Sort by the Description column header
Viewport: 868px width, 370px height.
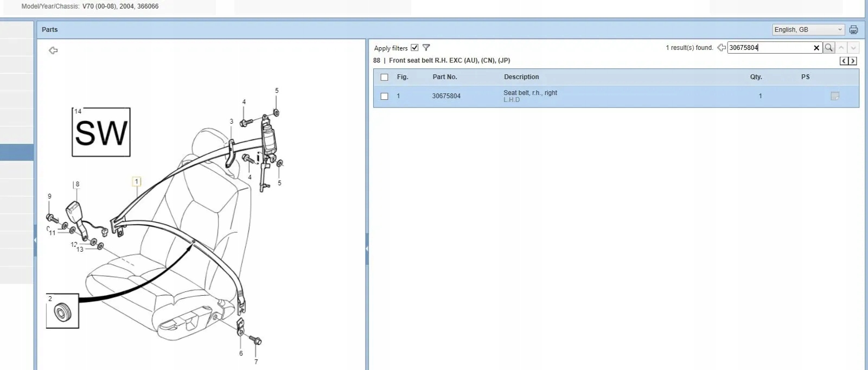point(521,77)
